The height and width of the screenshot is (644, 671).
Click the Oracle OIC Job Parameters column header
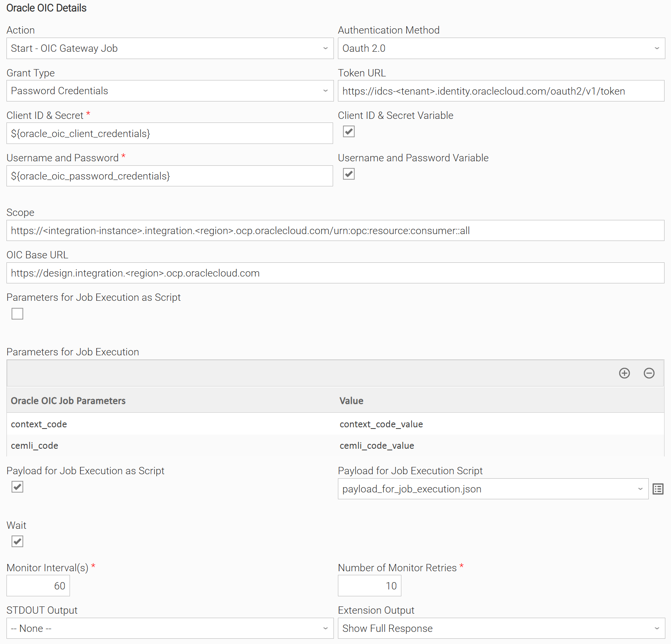[x=171, y=401]
